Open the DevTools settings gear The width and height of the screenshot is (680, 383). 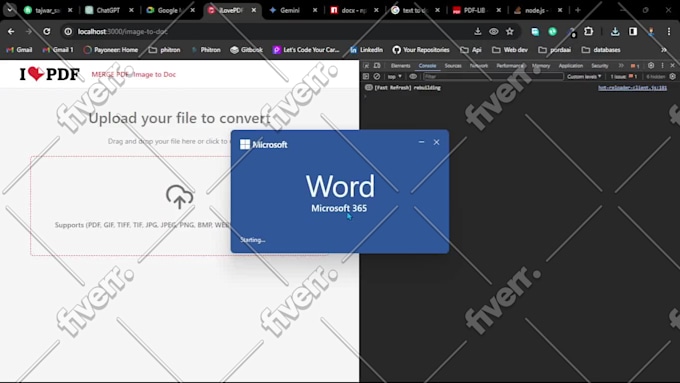coord(651,65)
